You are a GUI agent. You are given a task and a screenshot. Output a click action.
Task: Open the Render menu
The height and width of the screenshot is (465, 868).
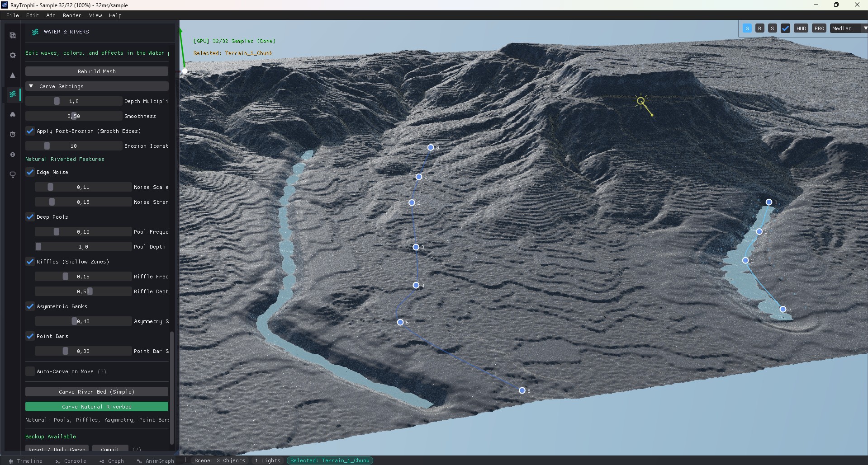tap(72, 15)
